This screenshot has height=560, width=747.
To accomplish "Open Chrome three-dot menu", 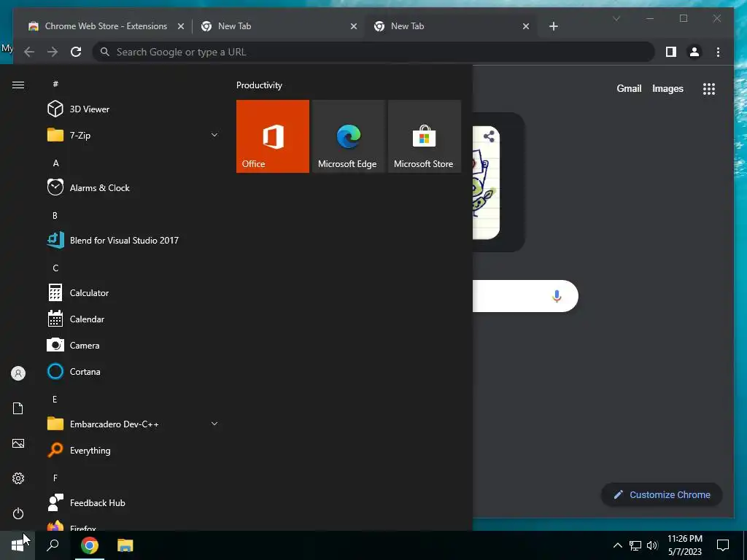I will coord(718,52).
